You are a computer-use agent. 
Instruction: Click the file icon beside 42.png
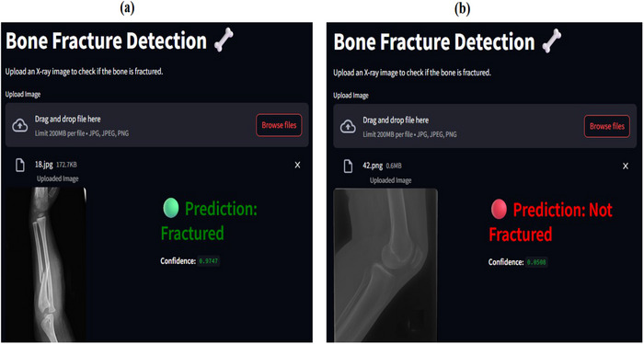click(348, 166)
